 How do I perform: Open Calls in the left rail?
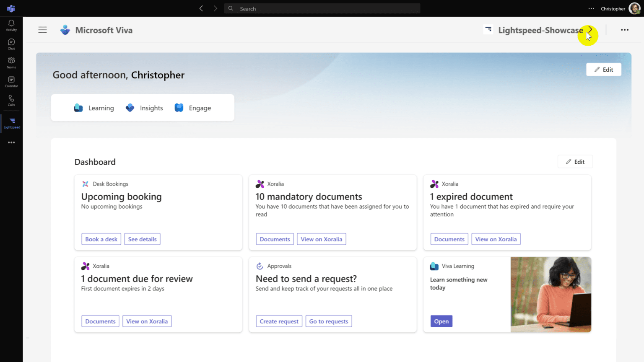point(11,100)
